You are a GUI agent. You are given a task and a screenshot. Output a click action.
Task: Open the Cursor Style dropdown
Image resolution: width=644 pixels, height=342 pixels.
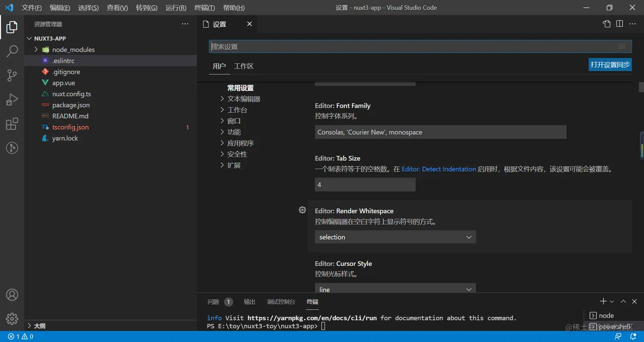pos(395,289)
